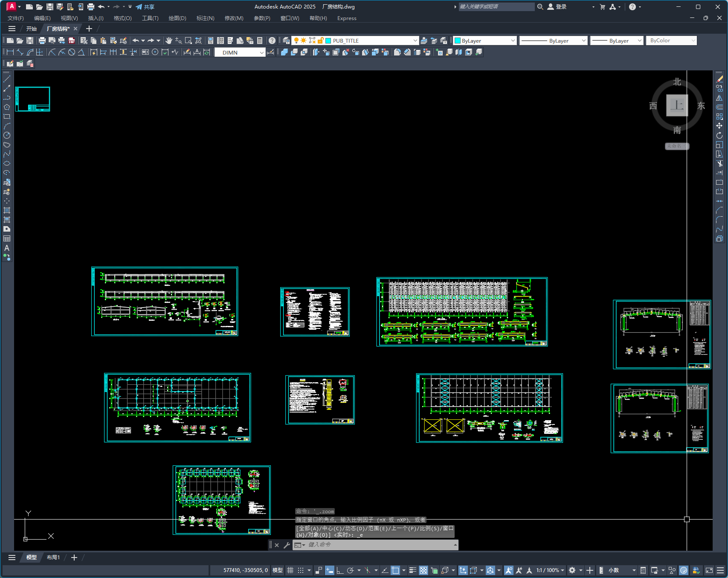Image resolution: width=728 pixels, height=578 pixels.
Task: Select the Line tool in draw toolbar
Action: (7, 79)
